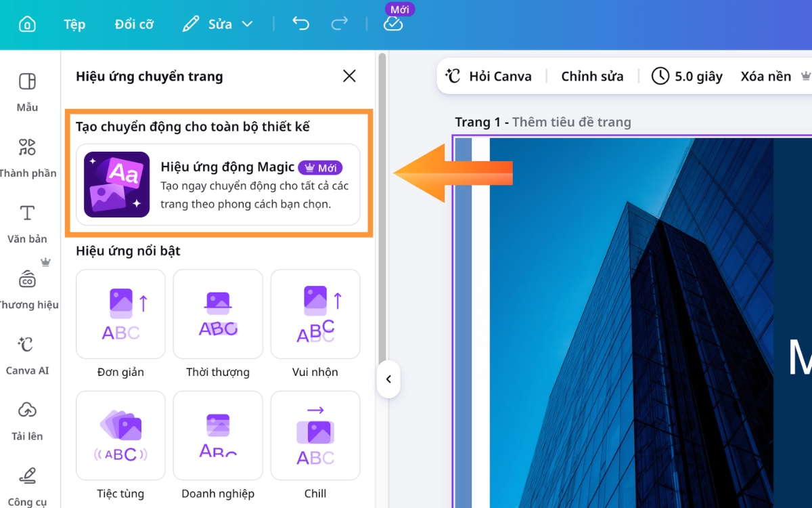Open the Tải lên uploads panel
The width and height of the screenshot is (812, 508).
click(27, 421)
